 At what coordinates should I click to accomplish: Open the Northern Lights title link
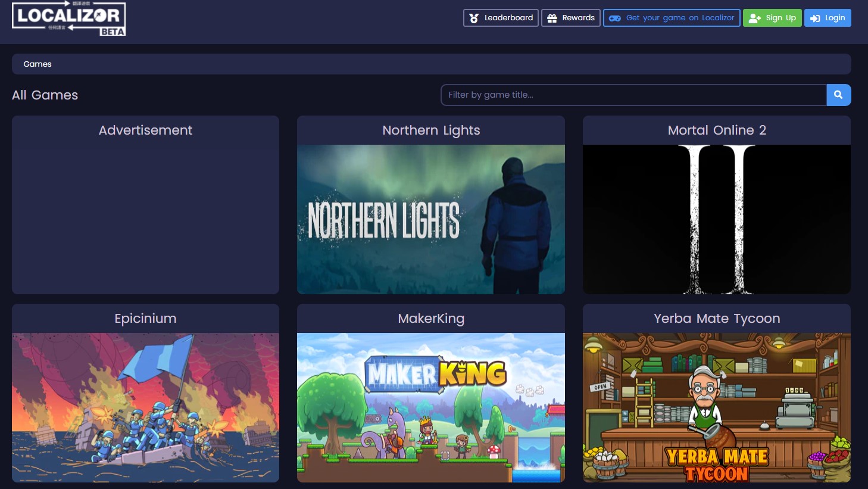(x=431, y=130)
